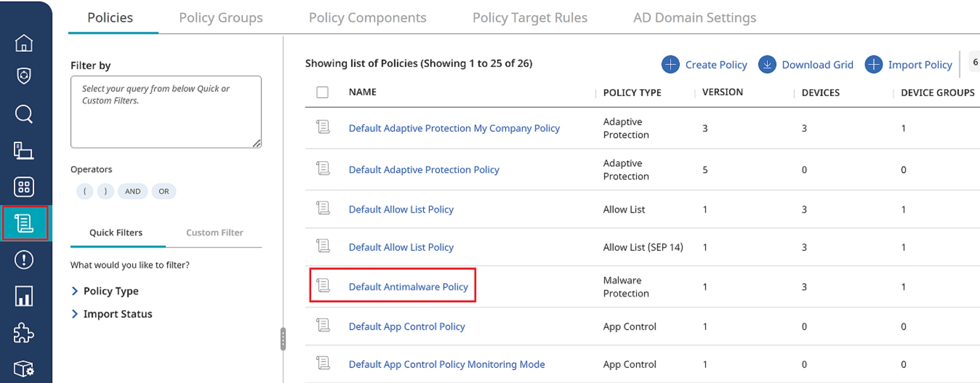
Task: Open the shield security icon in sidebar
Action: point(24,76)
